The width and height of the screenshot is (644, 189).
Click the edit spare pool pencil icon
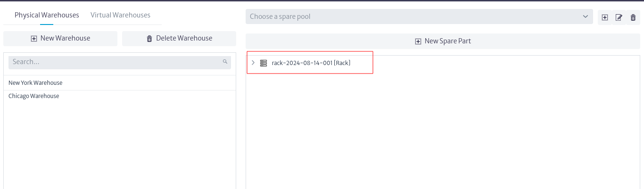619,17
